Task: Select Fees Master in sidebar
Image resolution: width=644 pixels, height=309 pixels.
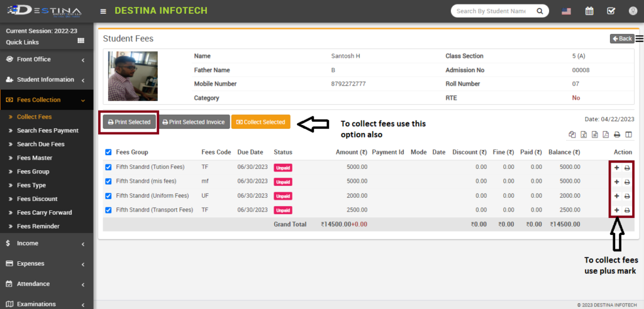Action: click(x=34, y=158)
